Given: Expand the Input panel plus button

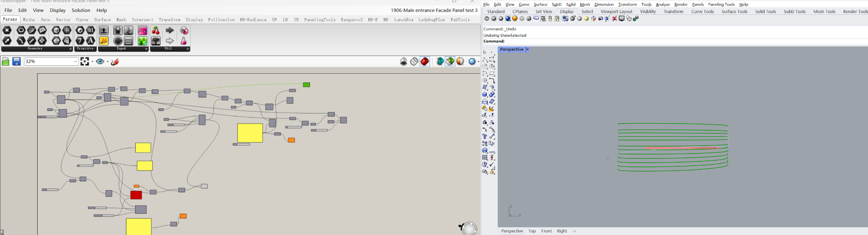Looking at the screenshot, I should (x=146, y=49).
